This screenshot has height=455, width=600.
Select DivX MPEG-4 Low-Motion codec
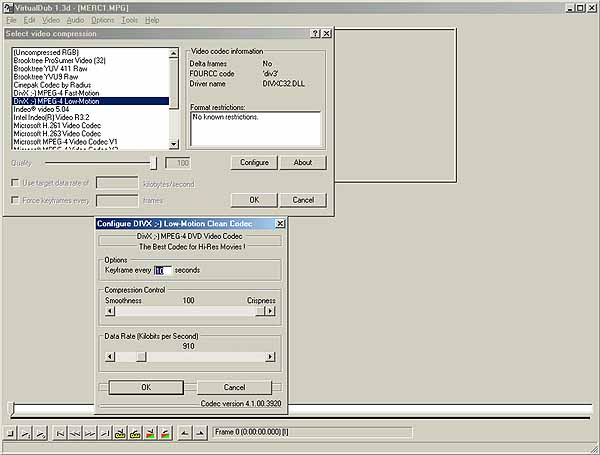point(91,101)
